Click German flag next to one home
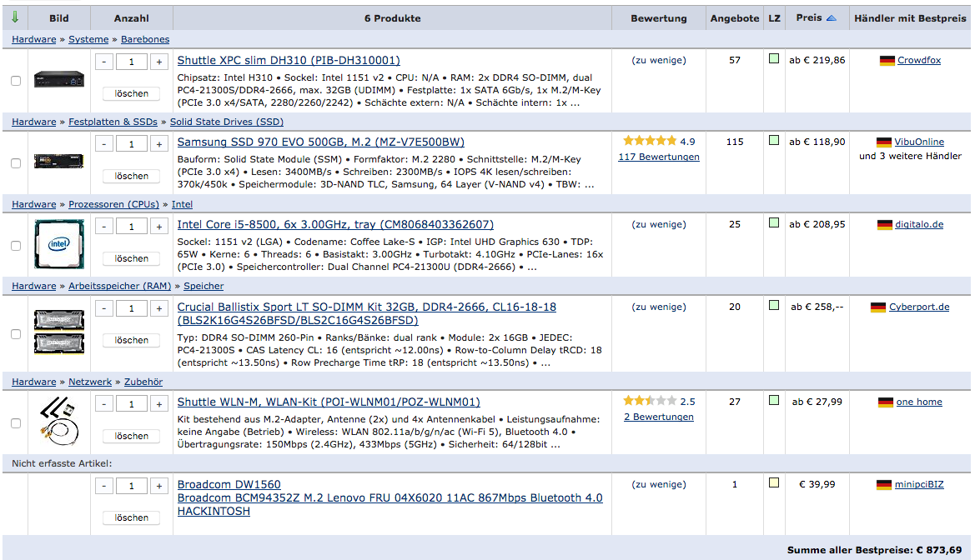 click(886, 402)
